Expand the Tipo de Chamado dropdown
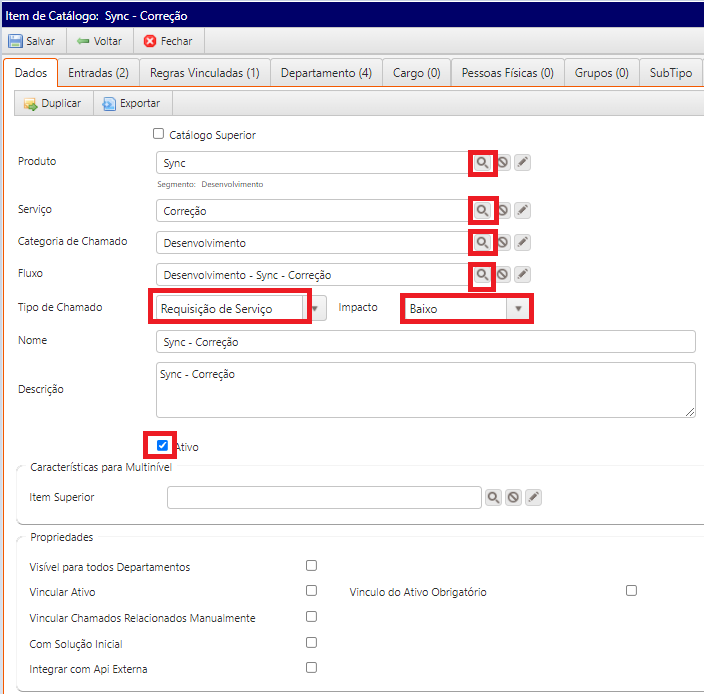The image size is (704, 694). pyautogui.click(x=317, y=309)
